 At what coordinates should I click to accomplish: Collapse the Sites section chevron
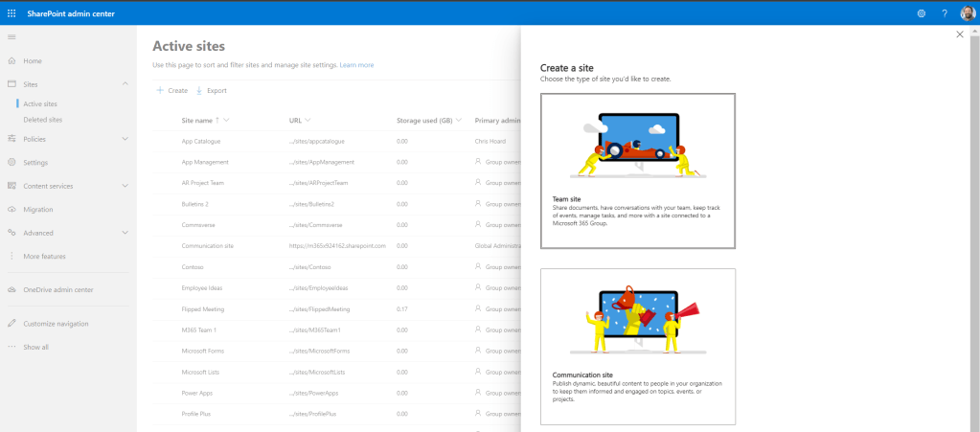pos(125,84)
